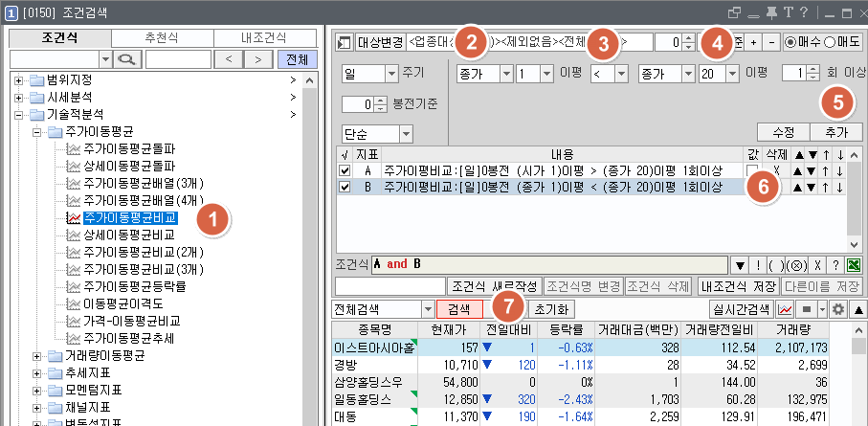Insert parentheses ( ) into the formula
This screenshot has width=868, height=426.
point(775,265)
